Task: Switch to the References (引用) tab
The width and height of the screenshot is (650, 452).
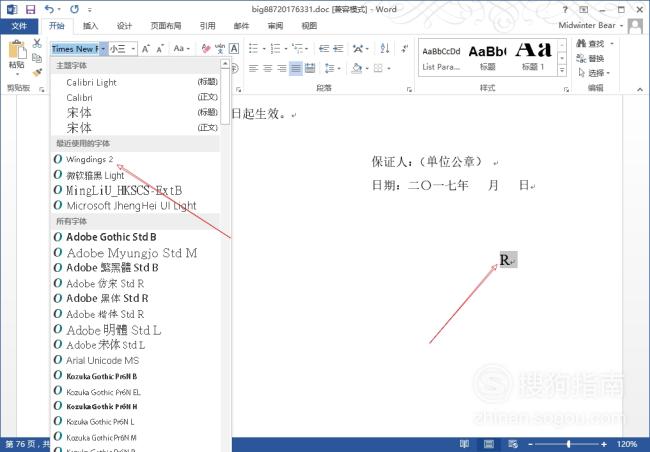Action: pos(207,26)
